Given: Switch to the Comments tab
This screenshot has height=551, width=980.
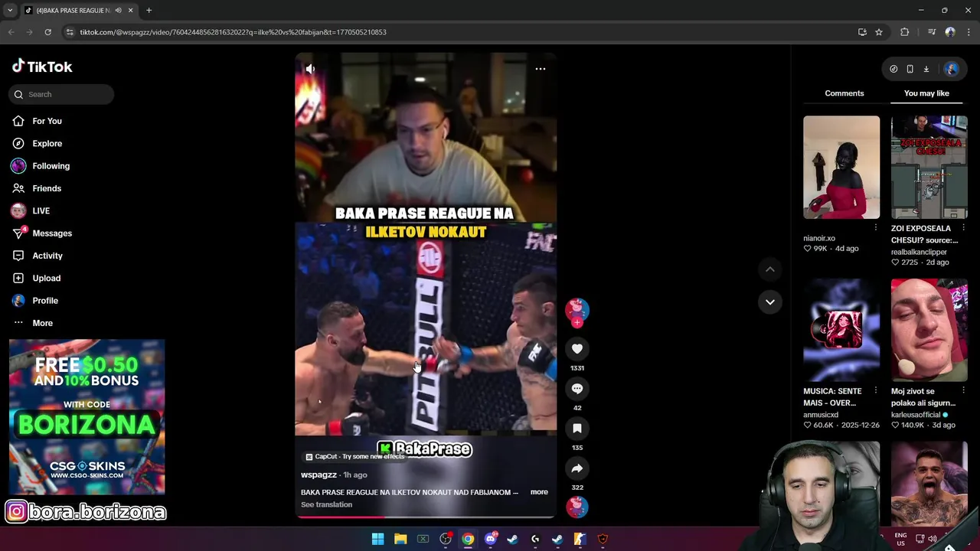Looking at the screenshot, I should point(844,93).
